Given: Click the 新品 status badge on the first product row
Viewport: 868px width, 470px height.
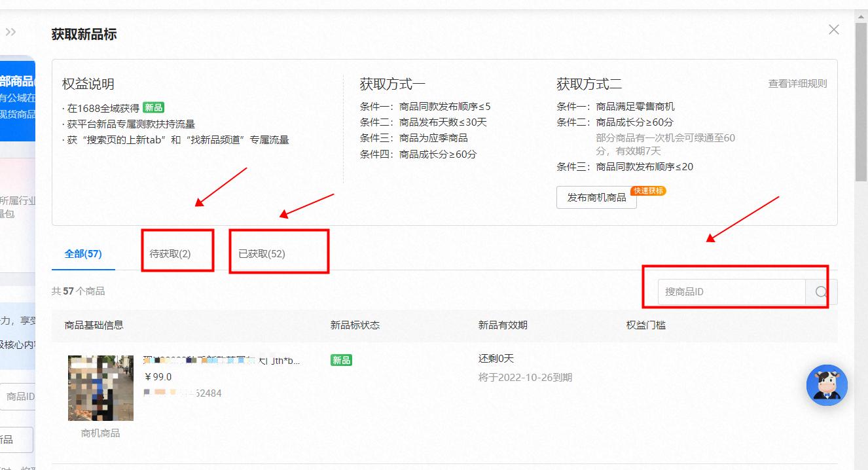Looking at the screenshot, I should coord(340,359).
